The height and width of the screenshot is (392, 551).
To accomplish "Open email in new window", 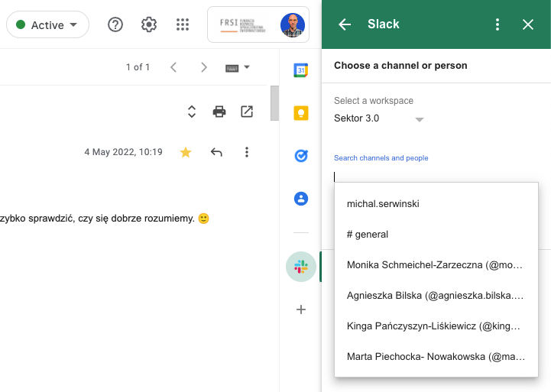I will pos(247,112).
